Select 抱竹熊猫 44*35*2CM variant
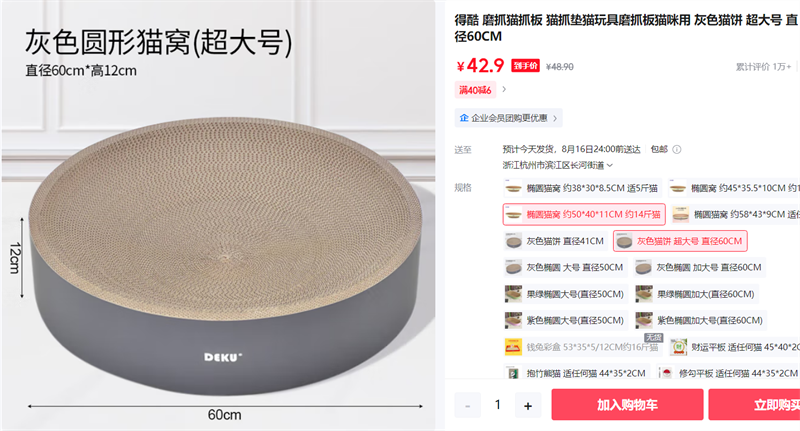 point(576,373)
